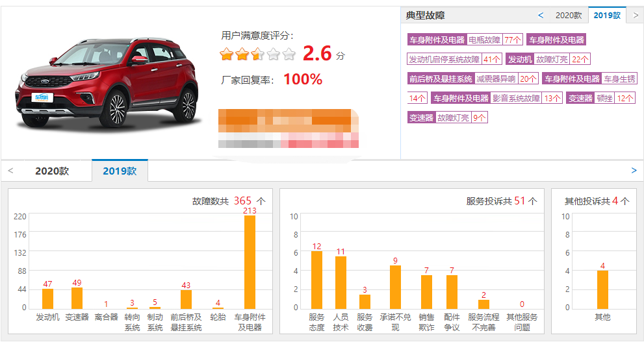Click the 服务流程不完善 bar labeled 2
Screen dimensions: 644x342
[x=483, y=304]
